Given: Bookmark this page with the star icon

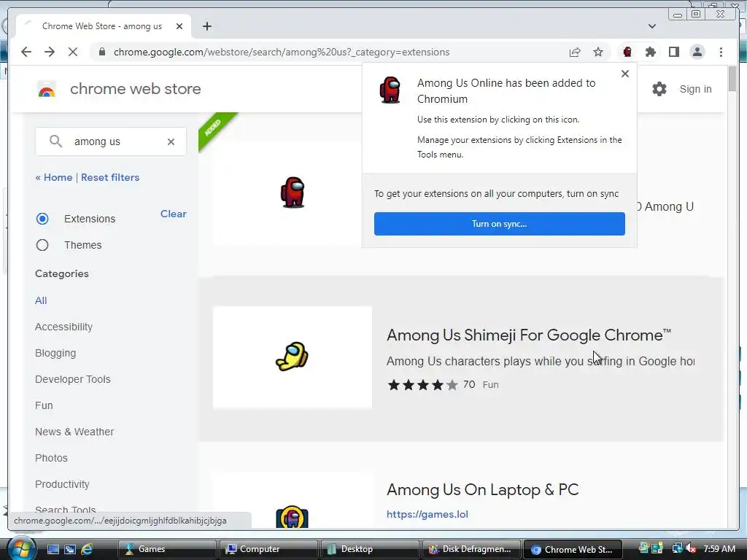Looking at the screenshot, I should 598,52.
